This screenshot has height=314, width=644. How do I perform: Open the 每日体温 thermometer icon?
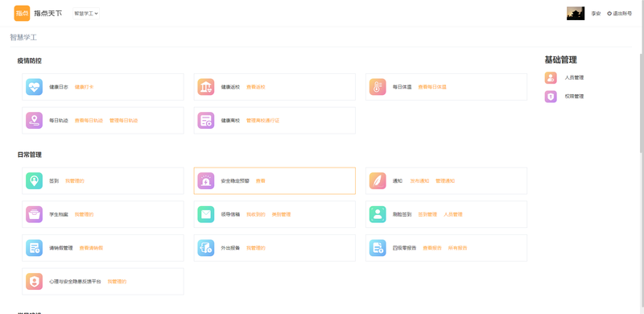point(378,87)
